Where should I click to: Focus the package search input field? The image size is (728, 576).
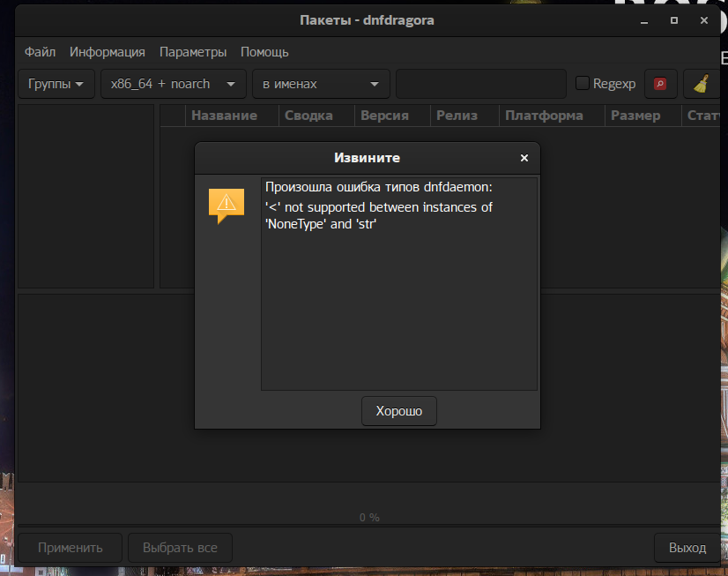point(481,84)
